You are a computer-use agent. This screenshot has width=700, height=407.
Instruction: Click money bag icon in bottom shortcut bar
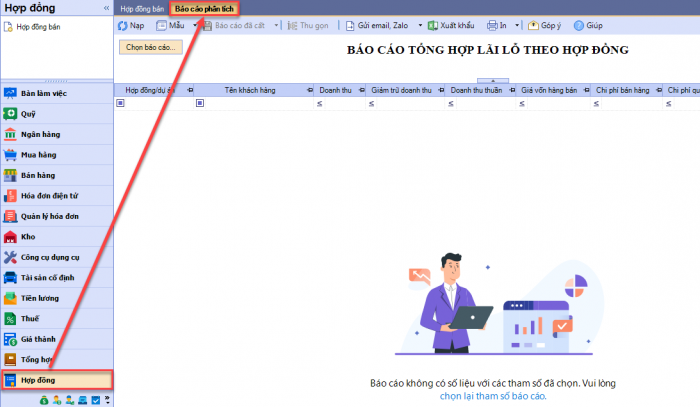(x=44, y=400)
